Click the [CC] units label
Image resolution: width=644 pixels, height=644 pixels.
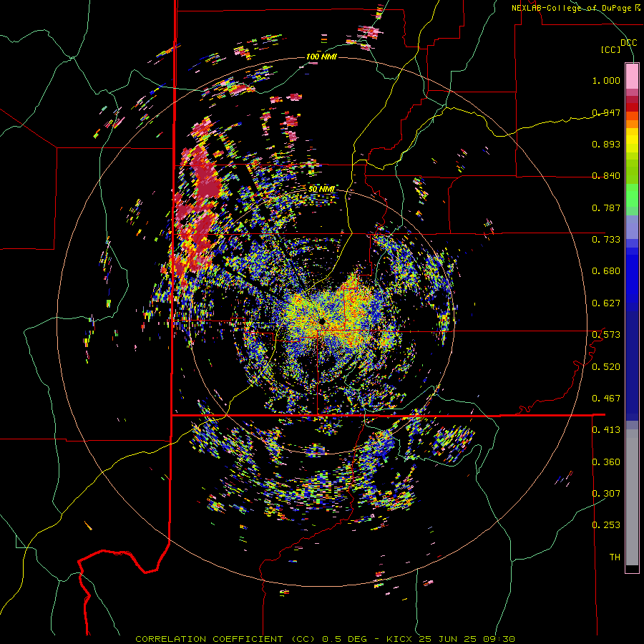tap(611, 49)
